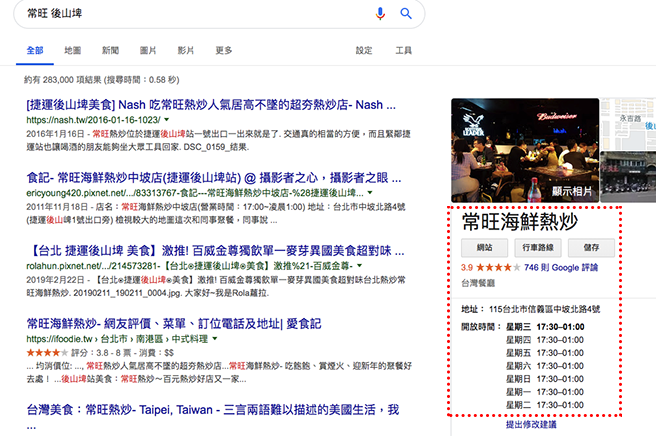Expand the 更多 search categories menu

(224, 50)
